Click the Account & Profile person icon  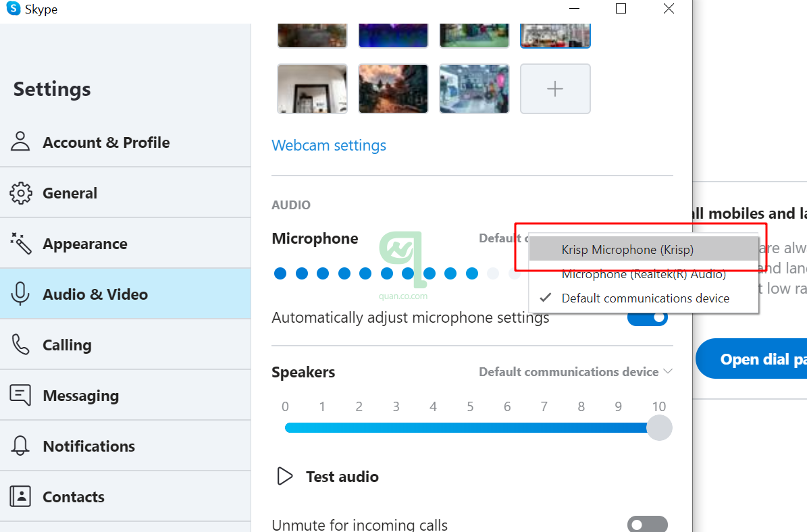coord(20,142)
